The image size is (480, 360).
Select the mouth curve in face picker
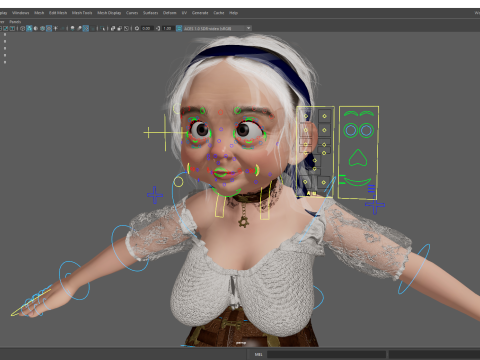357,182
